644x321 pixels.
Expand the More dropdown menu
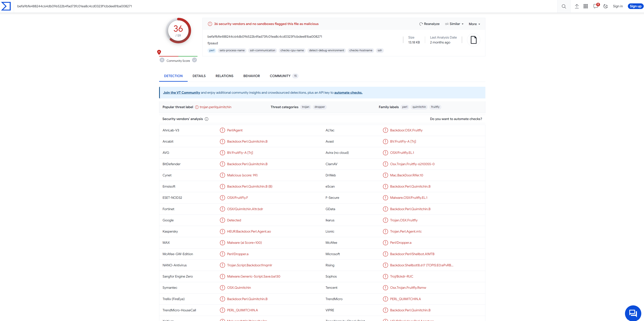(474, 24)
